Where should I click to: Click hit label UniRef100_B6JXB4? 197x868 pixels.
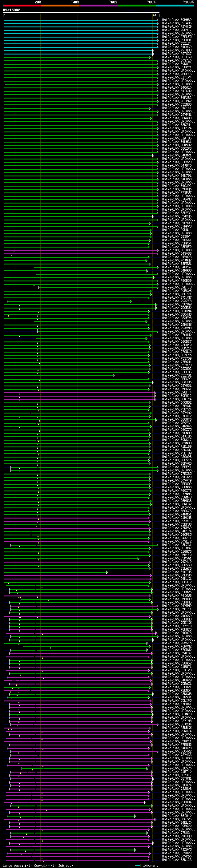click(177, 725)
